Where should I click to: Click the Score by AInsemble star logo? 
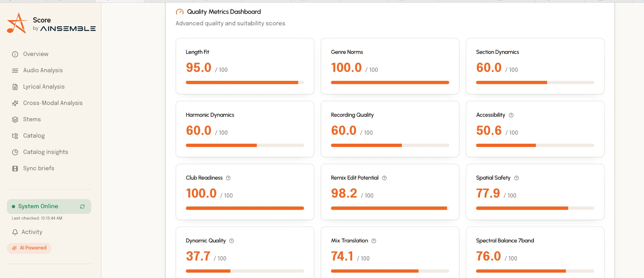click(x=17, y=23)
